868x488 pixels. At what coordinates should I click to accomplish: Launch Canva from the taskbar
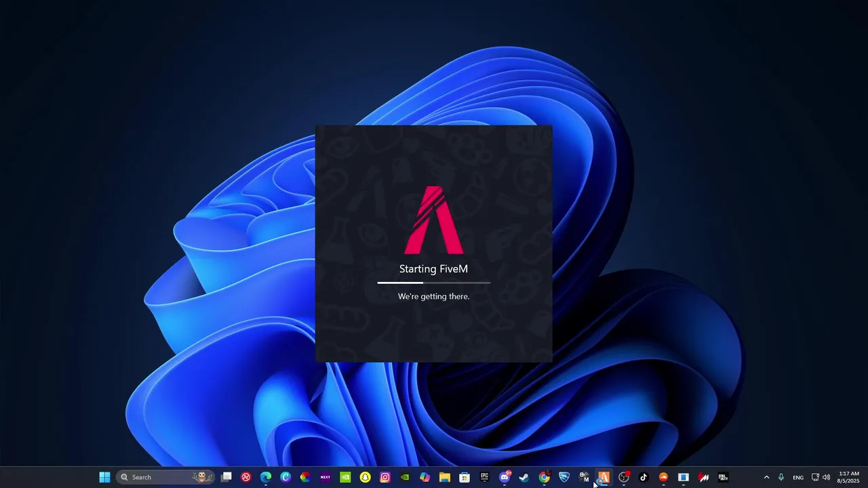pyautogui.click(x=285, y=477)
